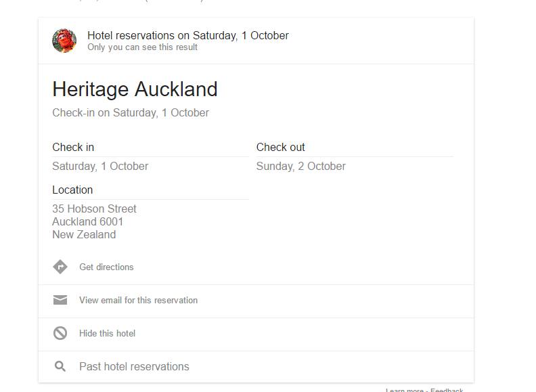This screenshot has width=536, height=392.
Task: View email for this reservation
Action: tap(138, 300)
